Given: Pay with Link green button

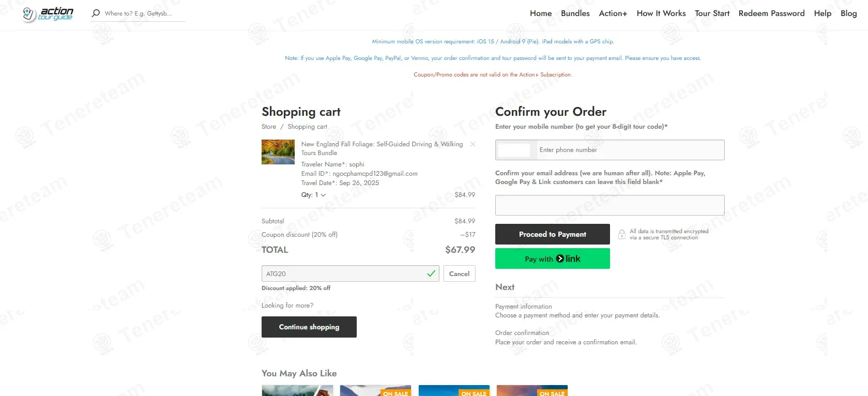Looking at the screenshot, I should click(x=552, y=258).
